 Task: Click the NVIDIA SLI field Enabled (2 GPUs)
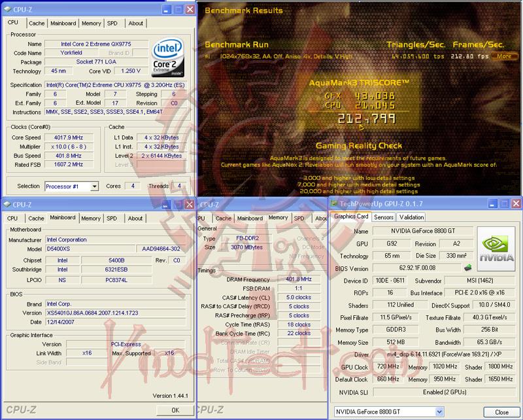(445, 392)
